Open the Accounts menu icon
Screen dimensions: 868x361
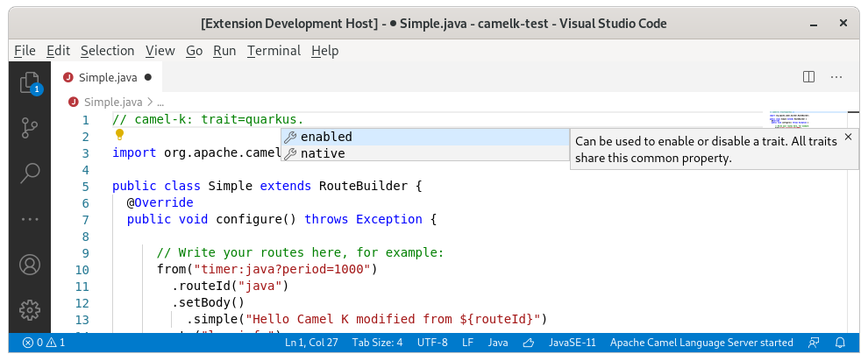[30, 265]
